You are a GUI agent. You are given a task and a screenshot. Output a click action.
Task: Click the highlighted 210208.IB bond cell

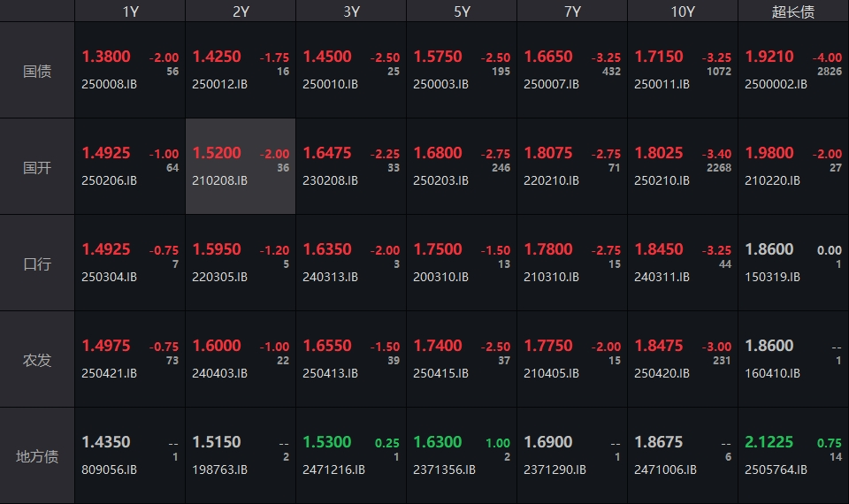[x=241, y=167]
